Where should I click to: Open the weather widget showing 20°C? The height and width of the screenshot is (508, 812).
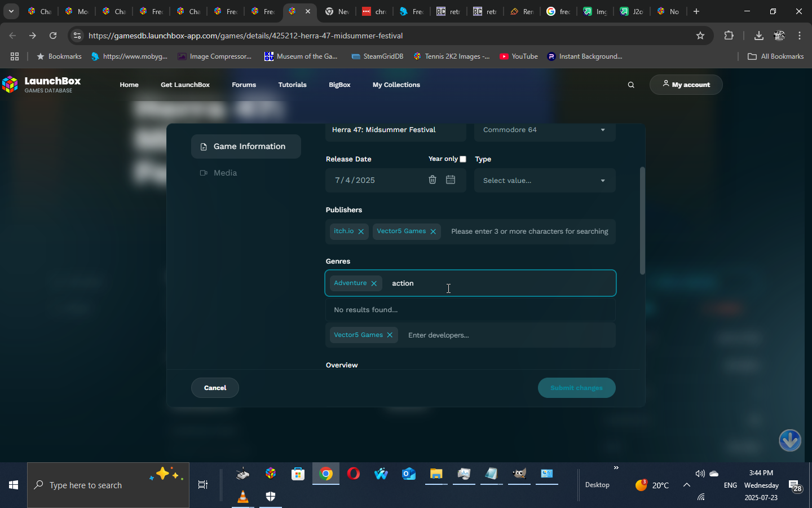tap(652, 485)
